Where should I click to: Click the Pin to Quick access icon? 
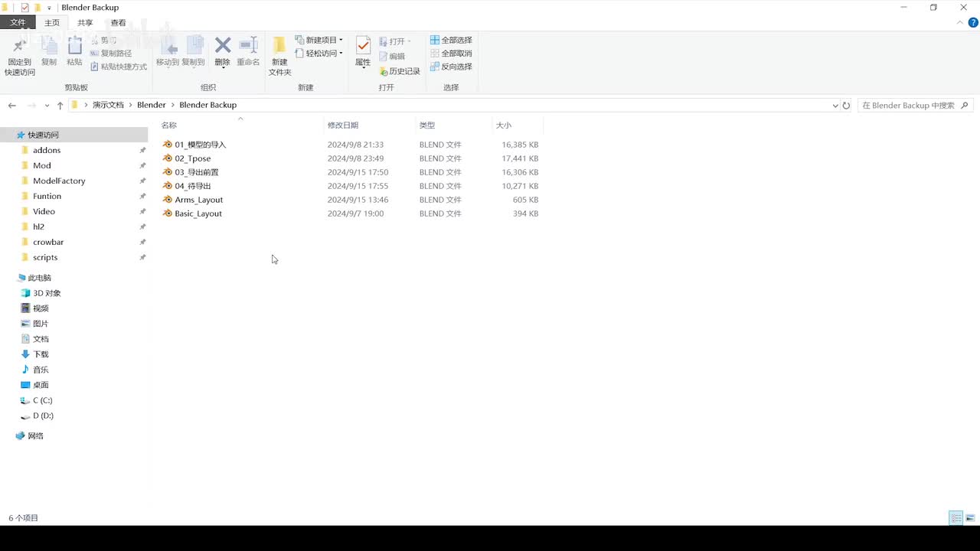[19, 47]
